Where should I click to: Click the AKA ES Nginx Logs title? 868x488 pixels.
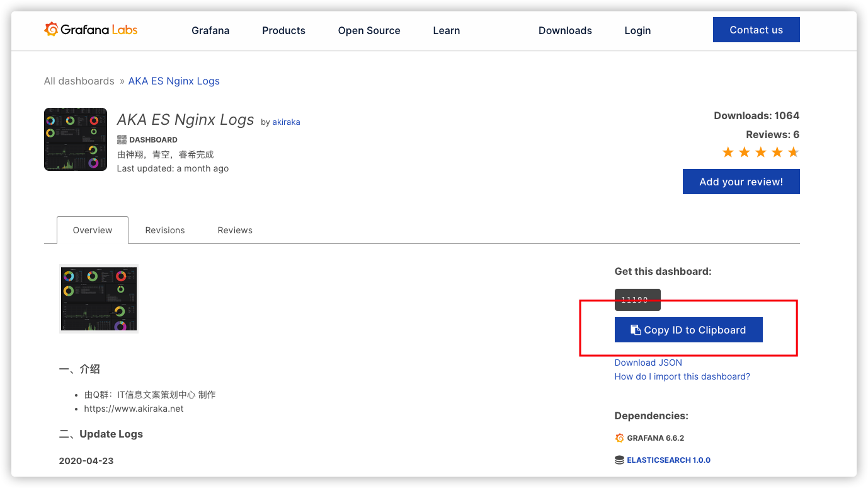186,120
